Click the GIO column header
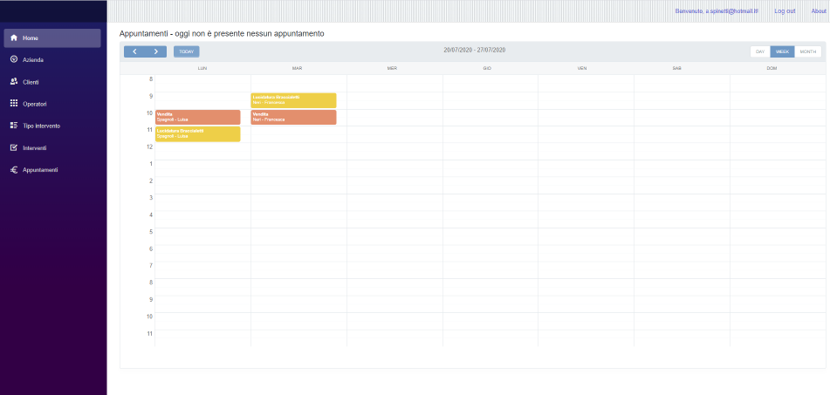Viewport: 830px width, 395px height. (x=487, y=68)
